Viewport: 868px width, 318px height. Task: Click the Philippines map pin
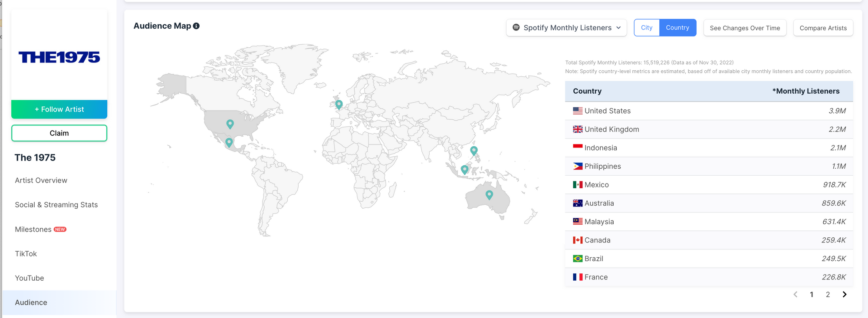(x=474, y=151)
